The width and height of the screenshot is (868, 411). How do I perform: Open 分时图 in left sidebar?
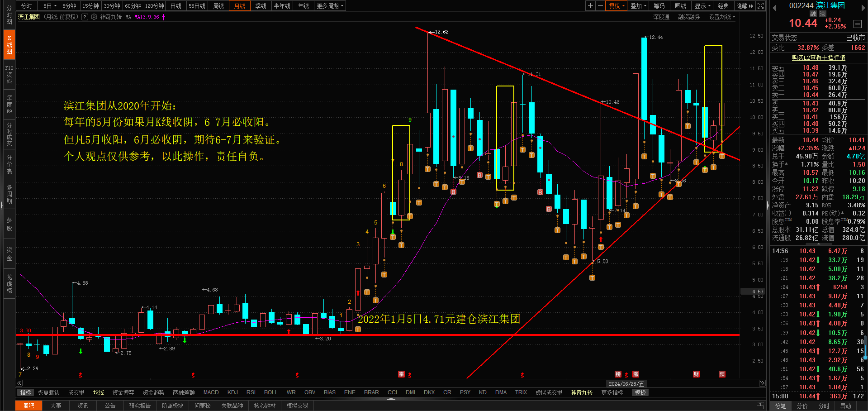9,15
